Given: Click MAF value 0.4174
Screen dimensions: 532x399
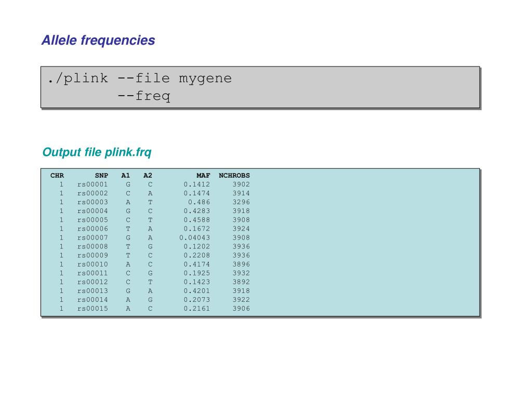Looking at the screenshot, I should point(197,264).
